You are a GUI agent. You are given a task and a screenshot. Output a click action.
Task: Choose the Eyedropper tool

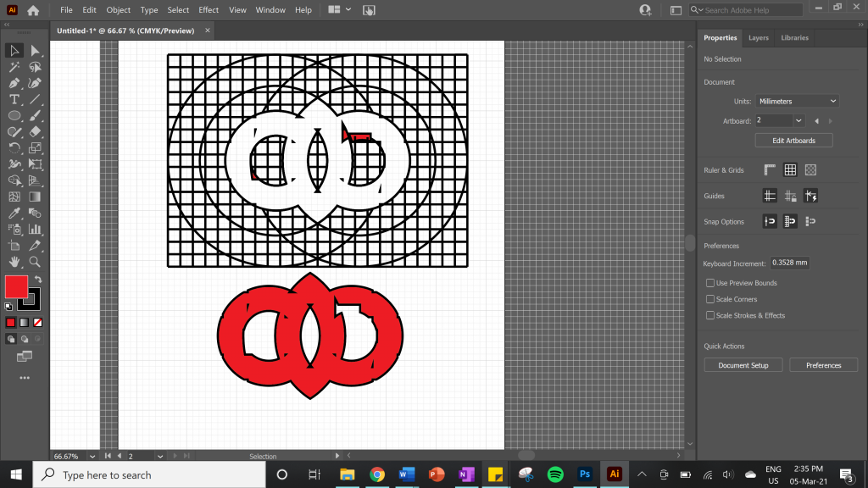point(14,213)
